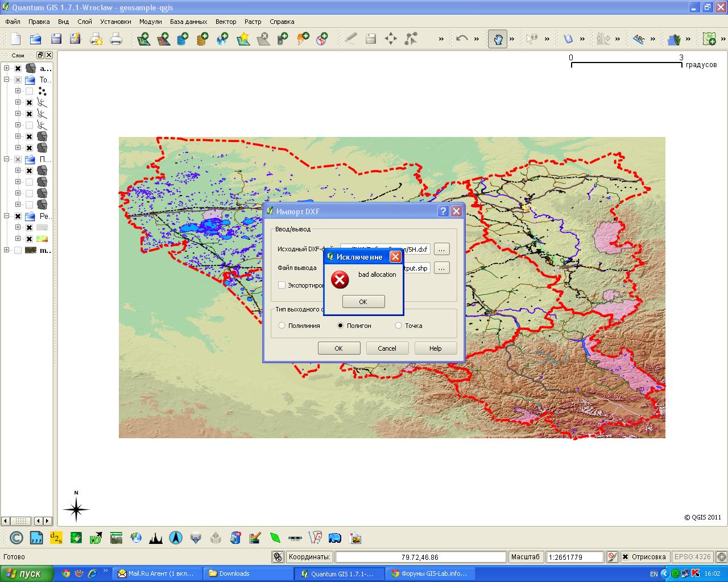Toggle the Отрисовка render checkbox
The image size is (728, 582).
[x=626, y=557]
